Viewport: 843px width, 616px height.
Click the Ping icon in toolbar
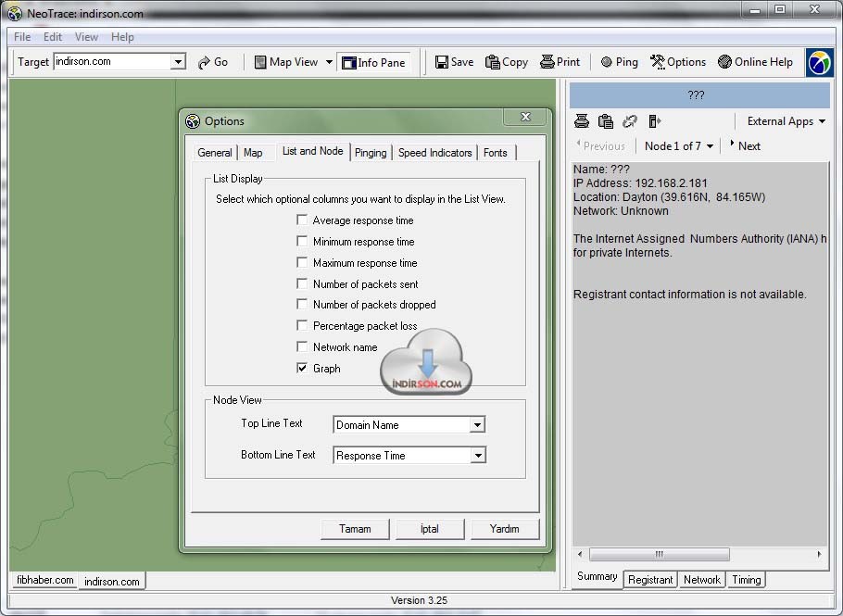coord(606,62)
